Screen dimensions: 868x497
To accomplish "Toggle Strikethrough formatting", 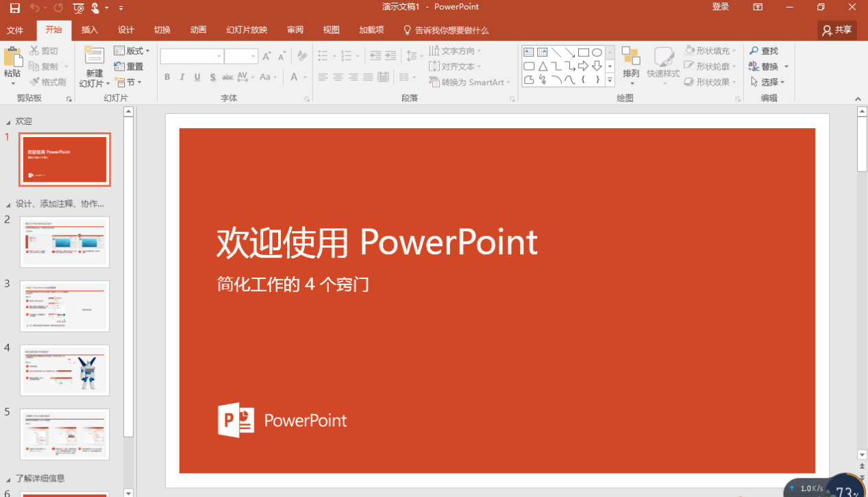I will 228,77.
